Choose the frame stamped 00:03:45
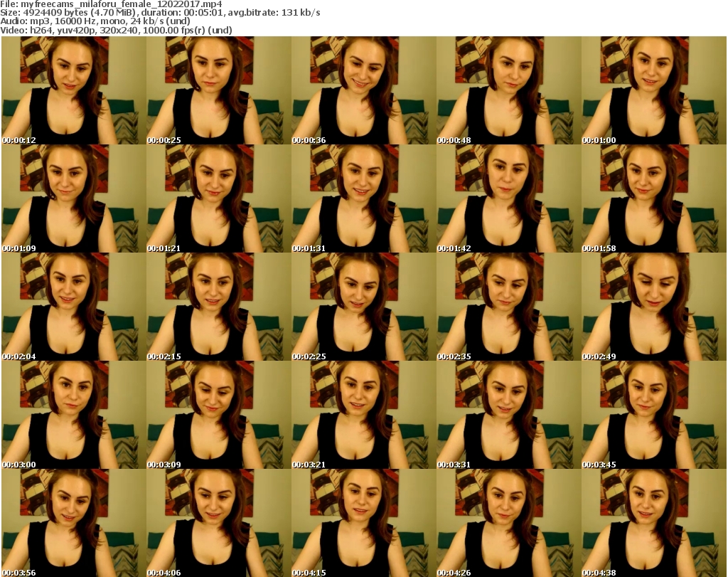Screen dimensions: 728x577 (654, 415)
